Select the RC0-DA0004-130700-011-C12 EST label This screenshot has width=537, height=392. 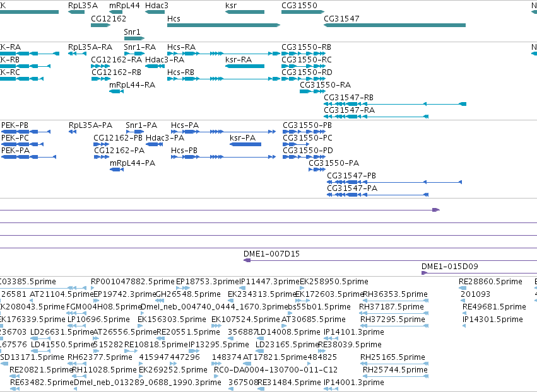(276, 370)
